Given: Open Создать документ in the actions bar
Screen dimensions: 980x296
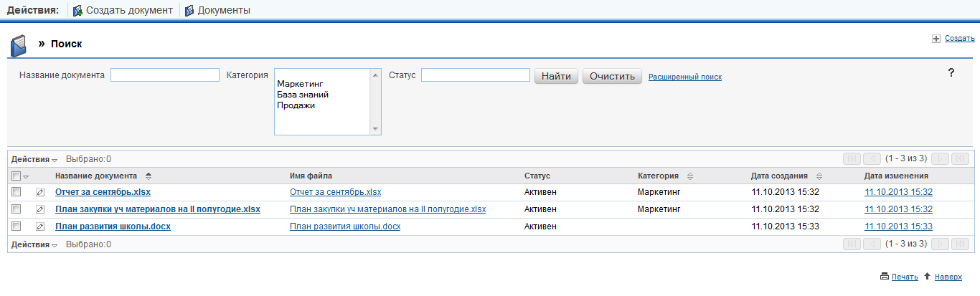Looking at the screenshot, I should click(123, 10).
